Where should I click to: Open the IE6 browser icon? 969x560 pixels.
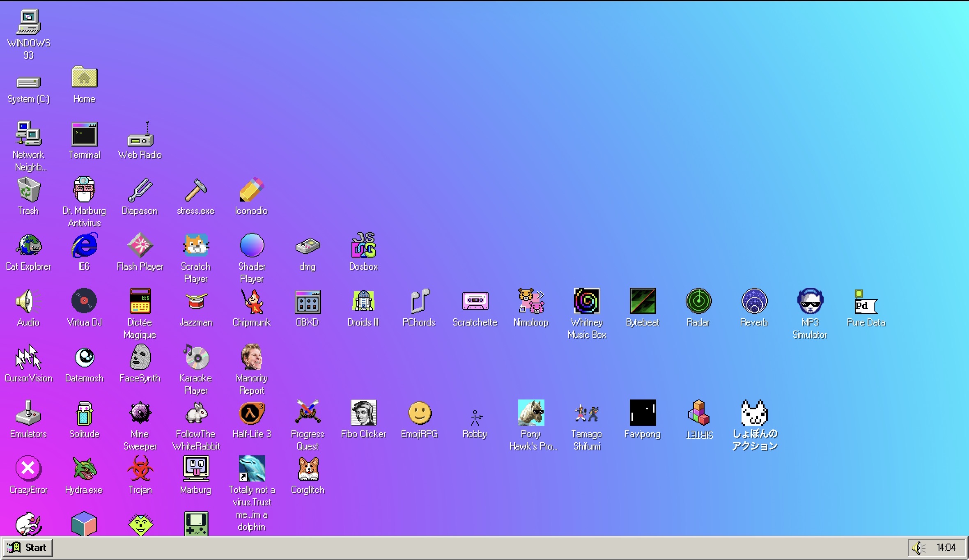84,245
